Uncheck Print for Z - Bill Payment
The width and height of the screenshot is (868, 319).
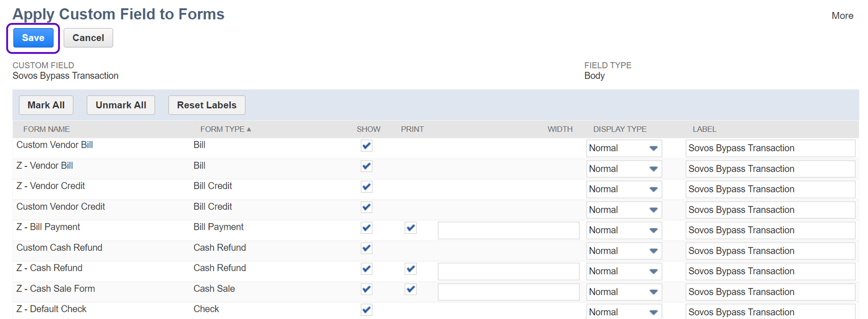pos(410,228)
